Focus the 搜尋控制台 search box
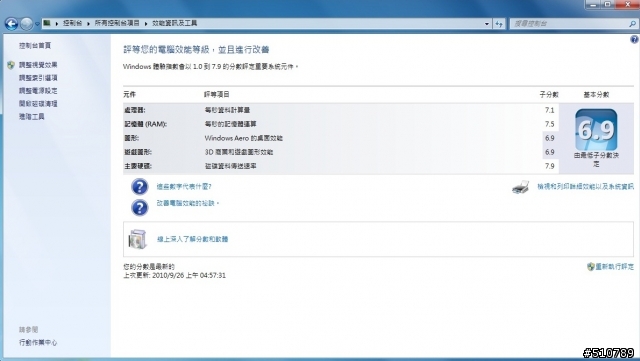 [x=569, y=24]
